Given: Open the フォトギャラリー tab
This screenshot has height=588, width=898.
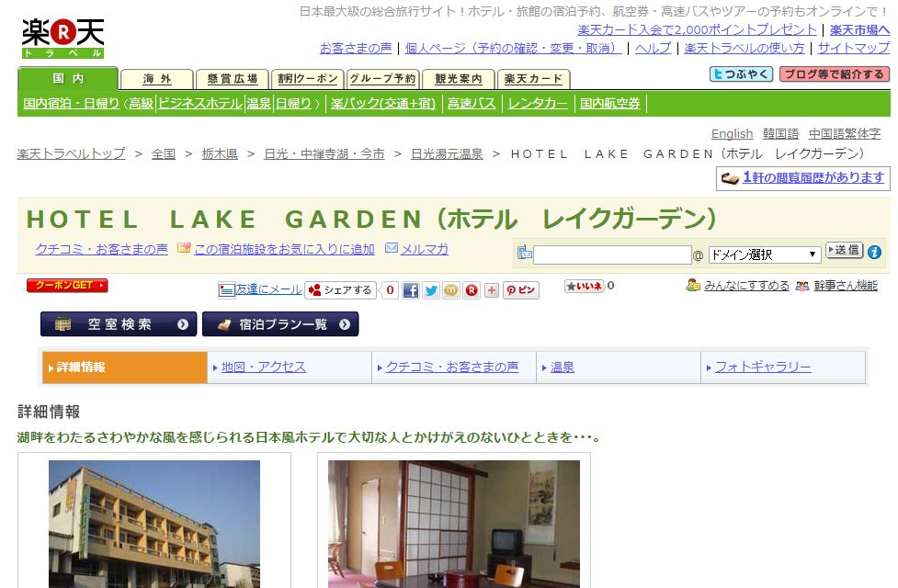Looking at the screenshot, I should [x=783, y=367].
